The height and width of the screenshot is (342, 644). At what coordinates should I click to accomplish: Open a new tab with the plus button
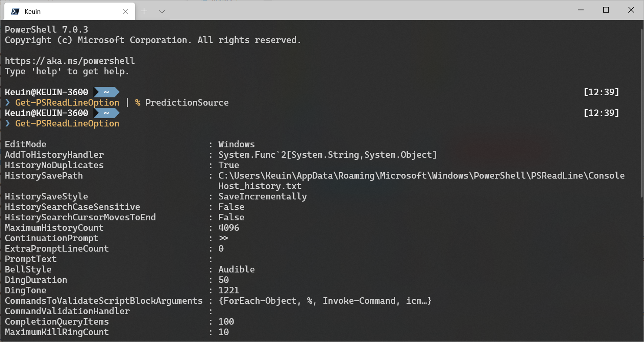(144, 12)
